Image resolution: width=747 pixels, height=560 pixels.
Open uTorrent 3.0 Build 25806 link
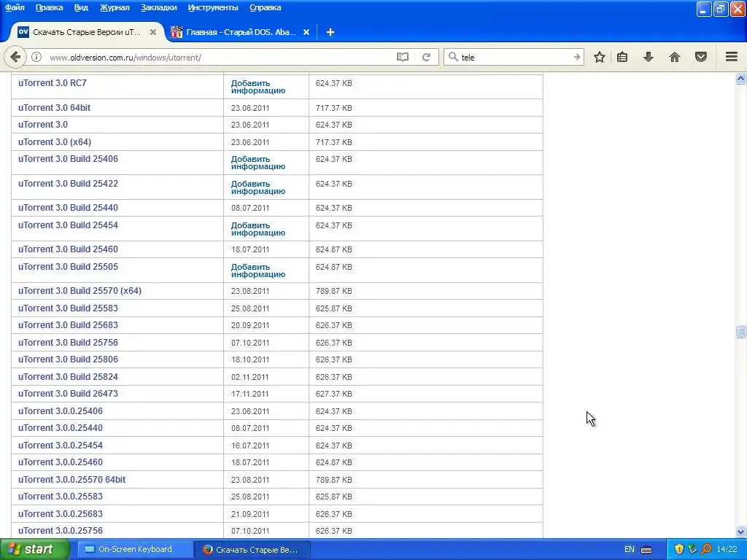tap(68, 359)
